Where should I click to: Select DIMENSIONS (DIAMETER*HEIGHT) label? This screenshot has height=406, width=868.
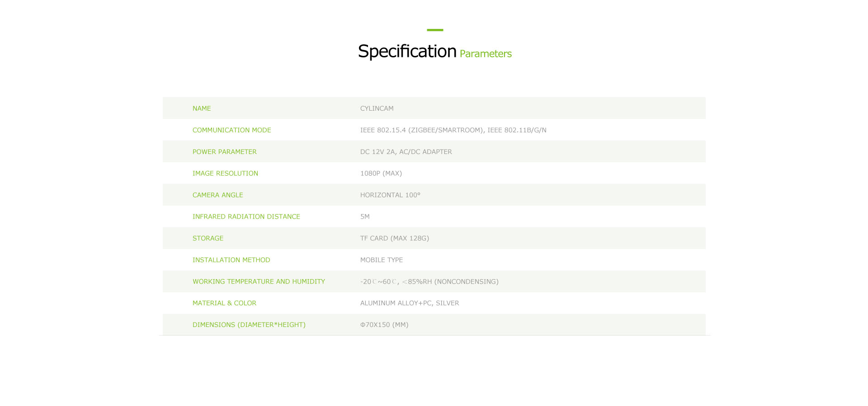point(249,325)
